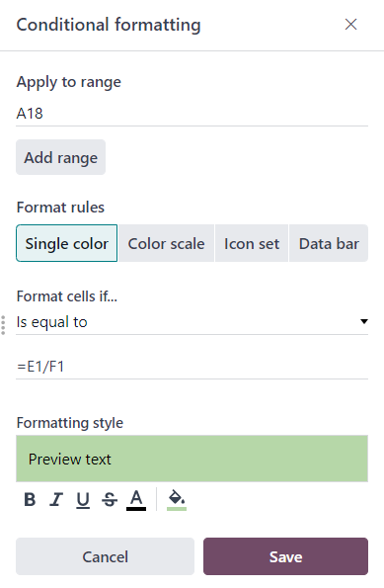Toggle bold formatting style
384x588 pixels.
(30, 499)
